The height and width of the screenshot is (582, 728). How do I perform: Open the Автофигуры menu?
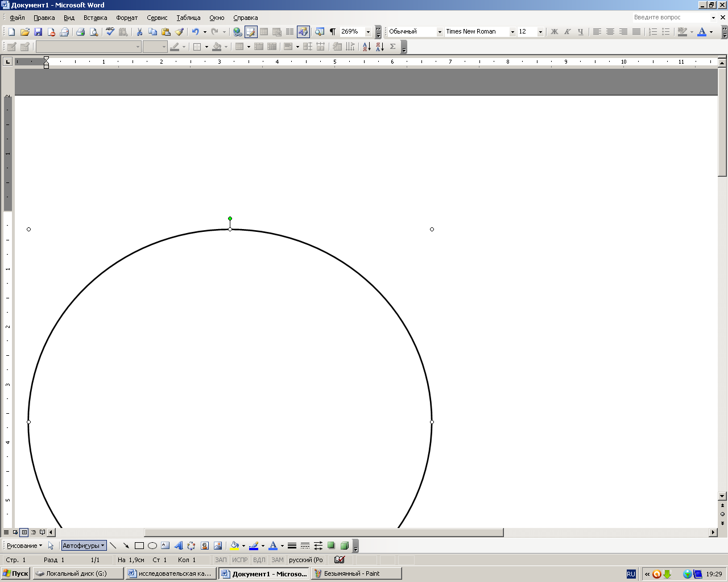[x=84, y=546]
